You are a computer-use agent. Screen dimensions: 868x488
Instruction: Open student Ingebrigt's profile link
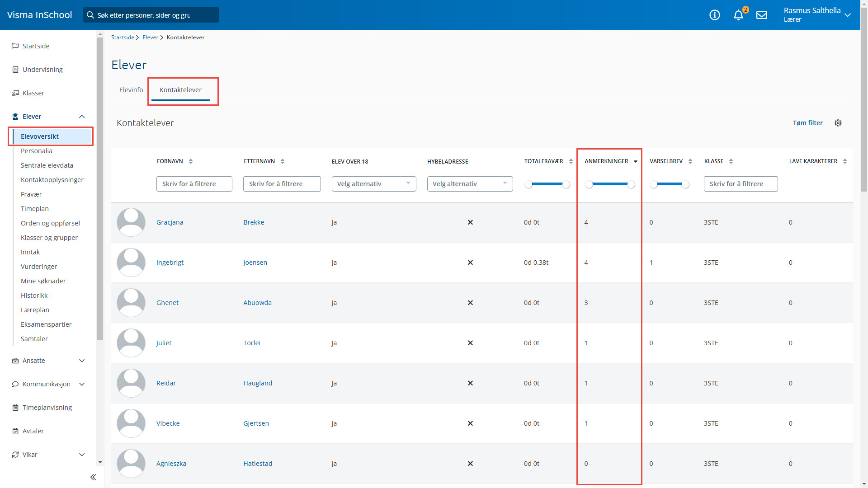tap(170, 263)
